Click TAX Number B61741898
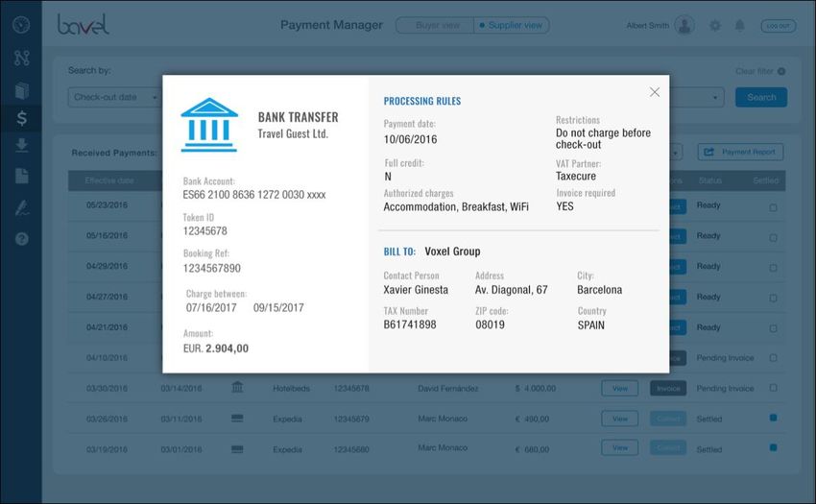 410,324
